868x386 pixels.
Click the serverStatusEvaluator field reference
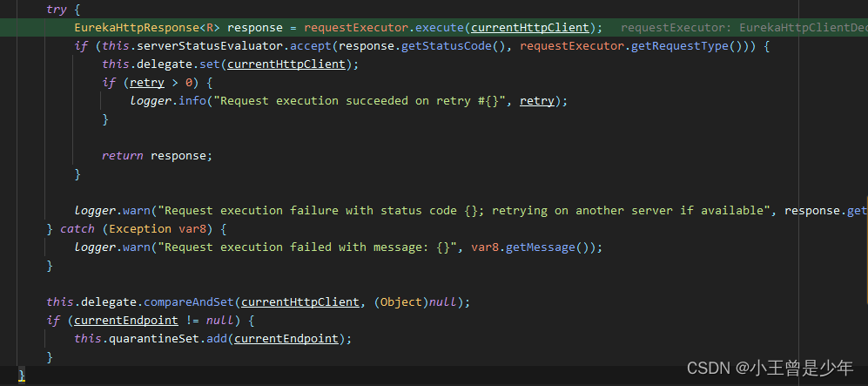point(211,46)
